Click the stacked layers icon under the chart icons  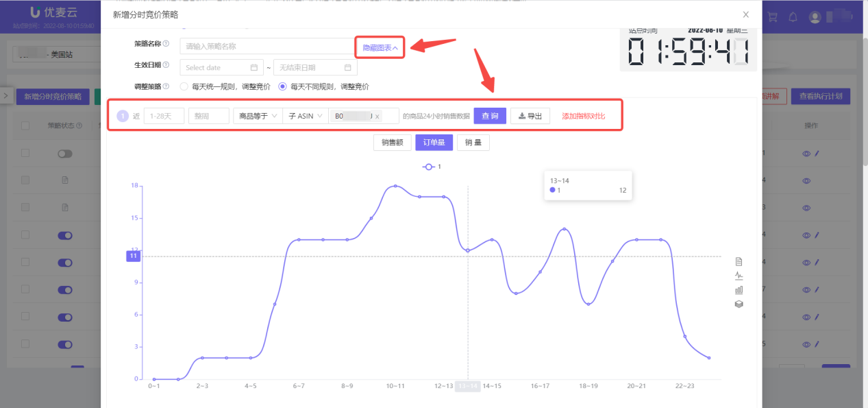739,304
